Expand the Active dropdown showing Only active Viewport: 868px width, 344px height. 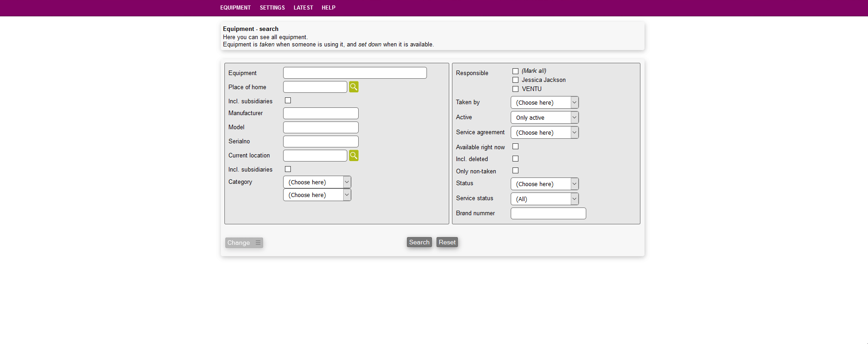pyautogui.click(x=544, y=117)
